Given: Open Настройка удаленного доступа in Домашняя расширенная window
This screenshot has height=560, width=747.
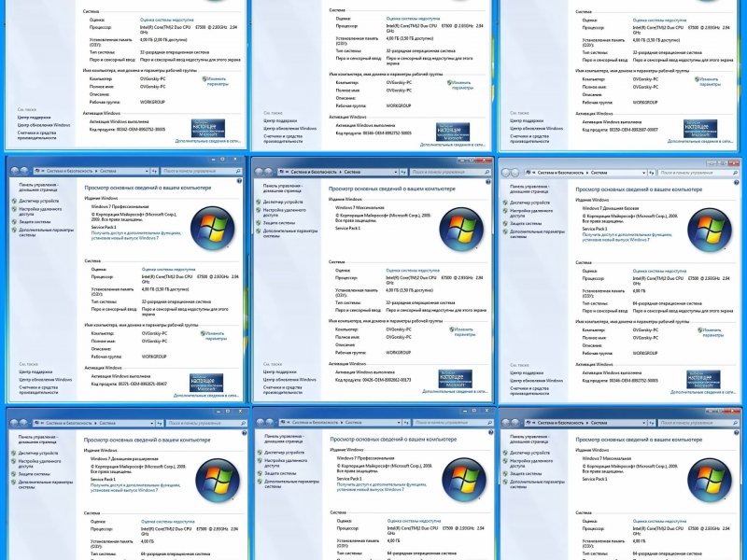Looking at the screenshot, I should point(39,464).
